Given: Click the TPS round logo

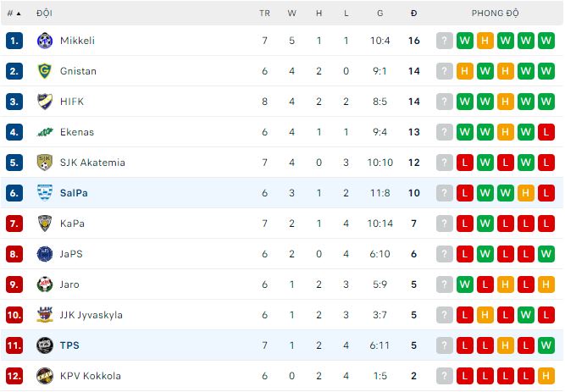Looking at the screenshot, I should 45,345.
